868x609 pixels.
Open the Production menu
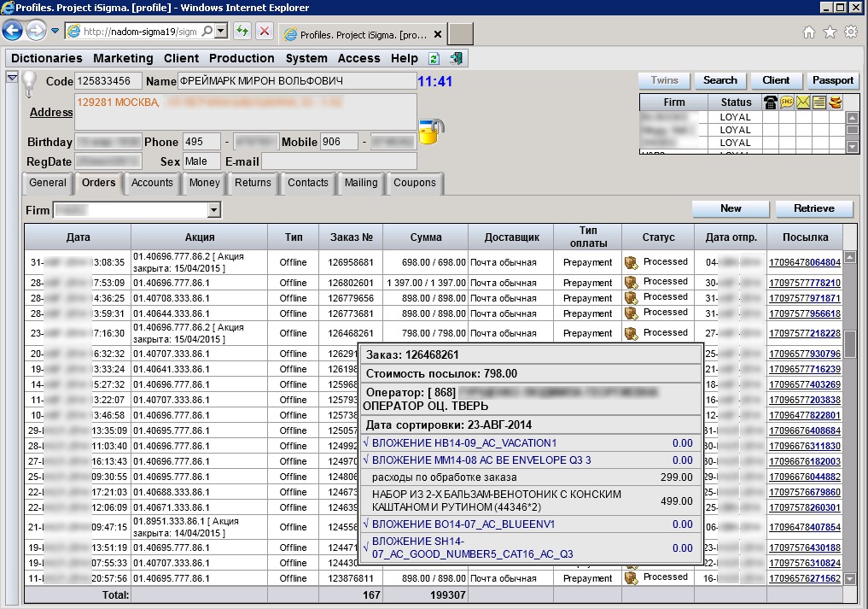pos(242,59)
